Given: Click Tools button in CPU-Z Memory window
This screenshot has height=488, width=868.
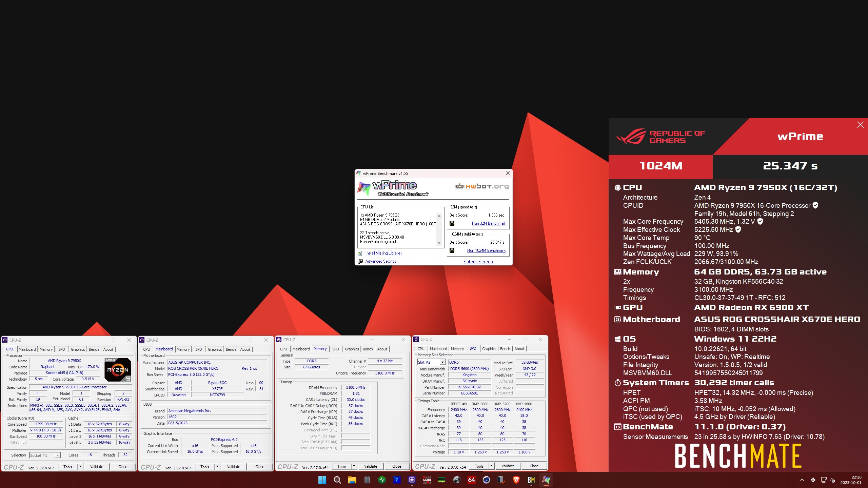Looking at the screenshot, I should [x=342, y=466].
